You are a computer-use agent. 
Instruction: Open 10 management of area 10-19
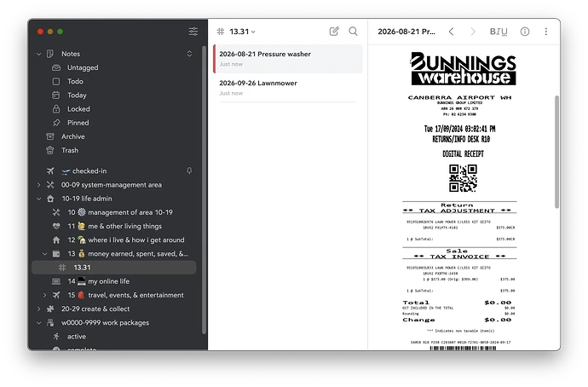point(120,212)
